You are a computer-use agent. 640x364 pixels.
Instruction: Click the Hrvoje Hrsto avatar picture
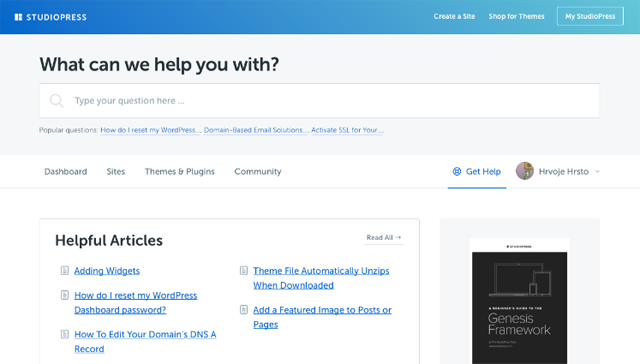[525, 171]
